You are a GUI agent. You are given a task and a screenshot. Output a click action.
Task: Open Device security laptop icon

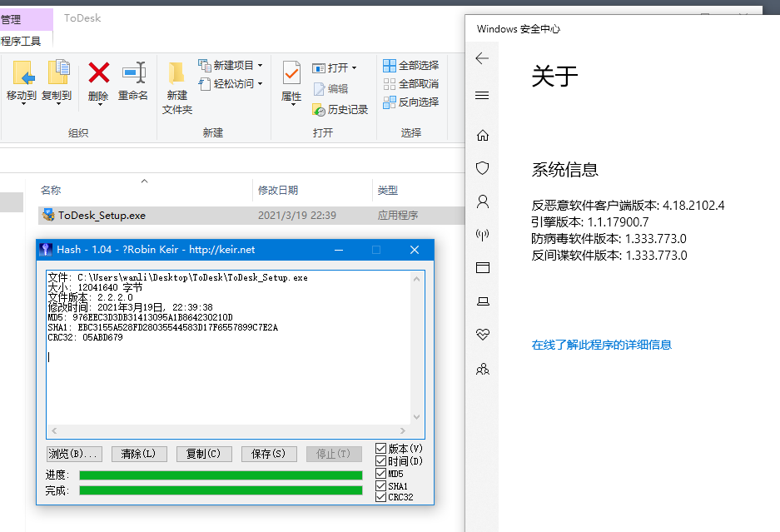(x=483, y=301)
